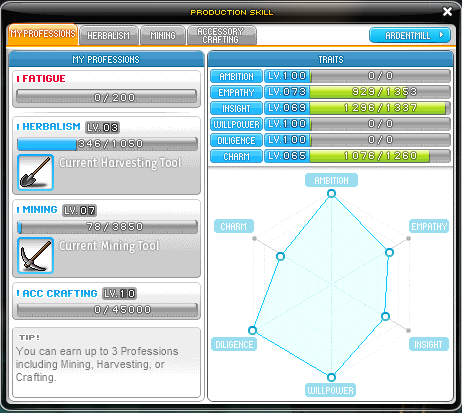
Task: Select the Charm trait label in the list
Action: tap(236, 156)
